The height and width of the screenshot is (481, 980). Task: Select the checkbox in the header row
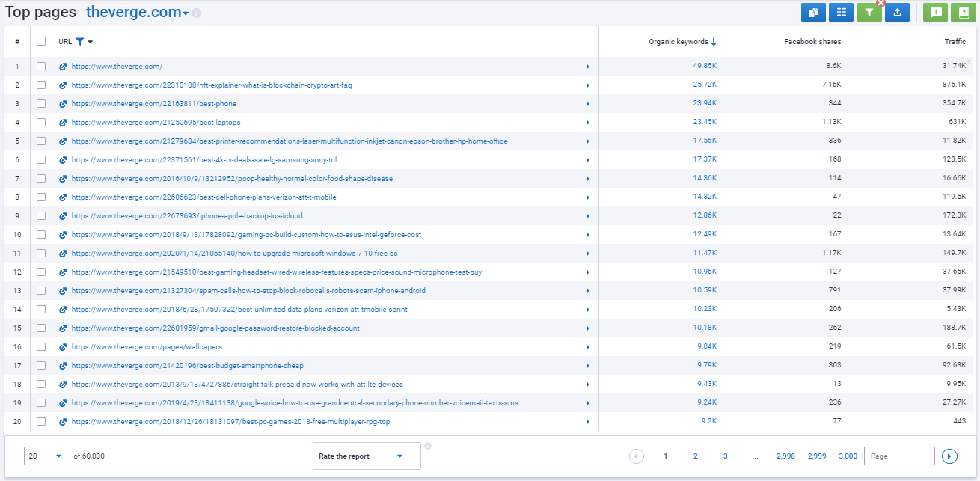click(x=42, y=42)
